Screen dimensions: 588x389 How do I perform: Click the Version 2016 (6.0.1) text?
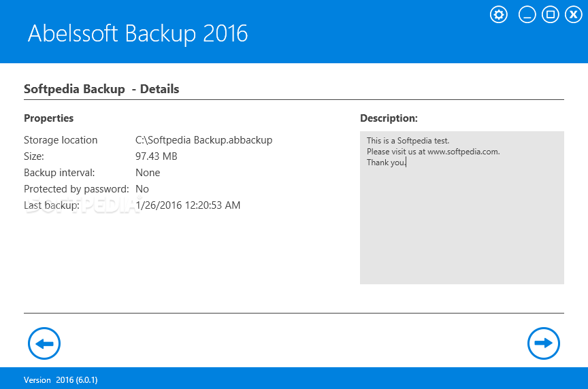tap(61, 380)
